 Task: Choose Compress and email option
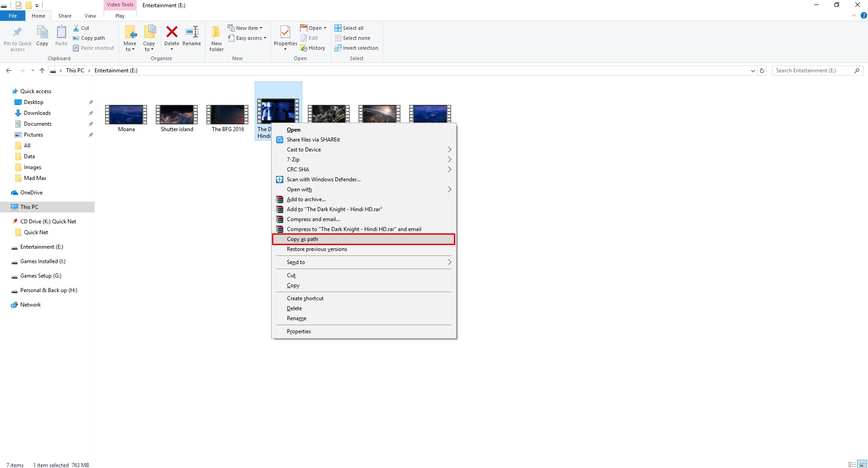(363, 219)
